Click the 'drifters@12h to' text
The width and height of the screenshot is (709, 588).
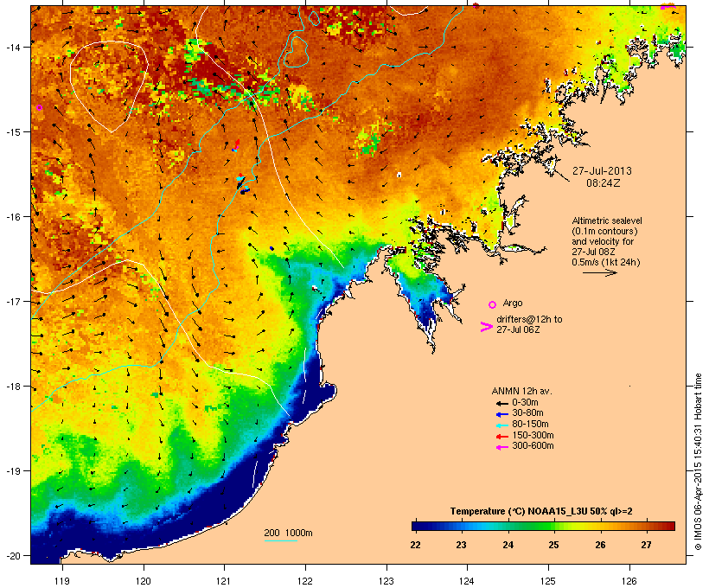529,319
